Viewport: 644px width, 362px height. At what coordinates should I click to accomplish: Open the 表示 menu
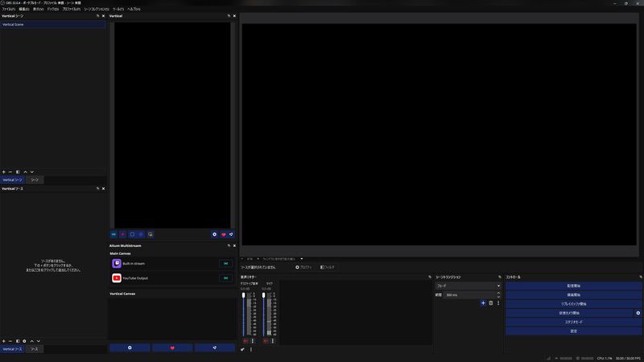[x=38, y=9]
